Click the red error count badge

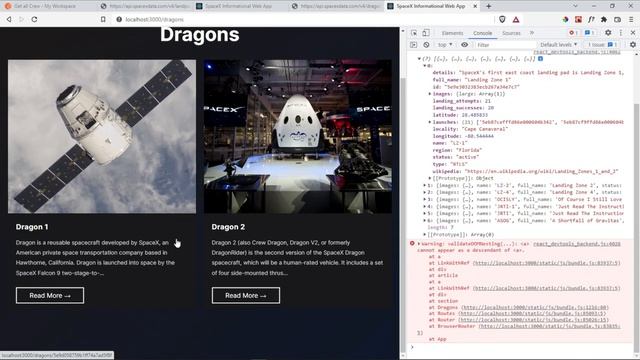point(573,33)
